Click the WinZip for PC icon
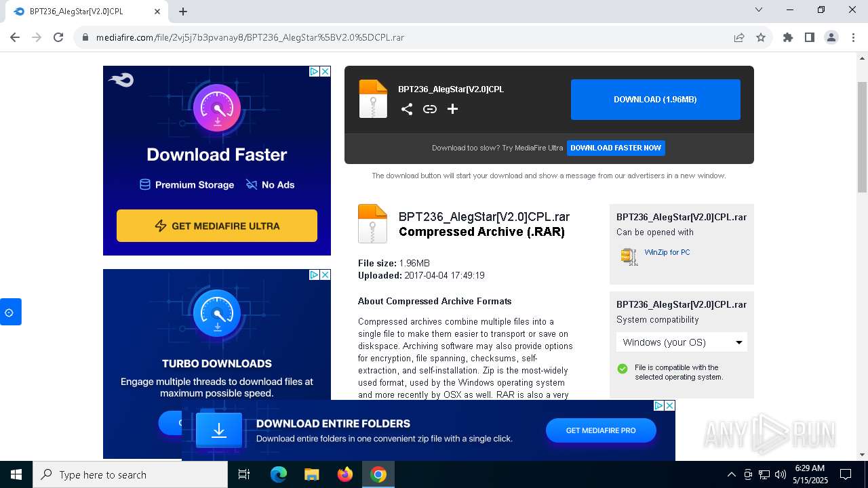Screen dimensions: 868x488 629,256
